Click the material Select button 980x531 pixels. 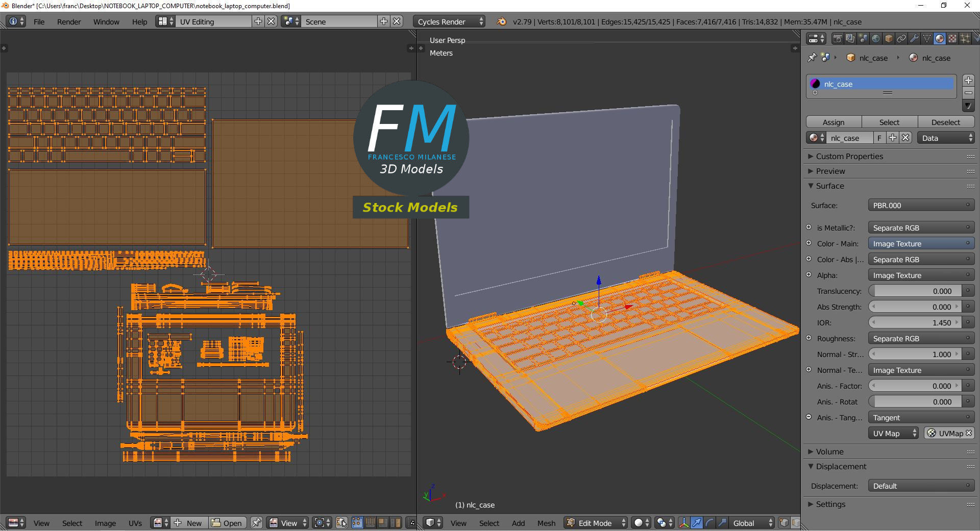(x=890, y=122)
